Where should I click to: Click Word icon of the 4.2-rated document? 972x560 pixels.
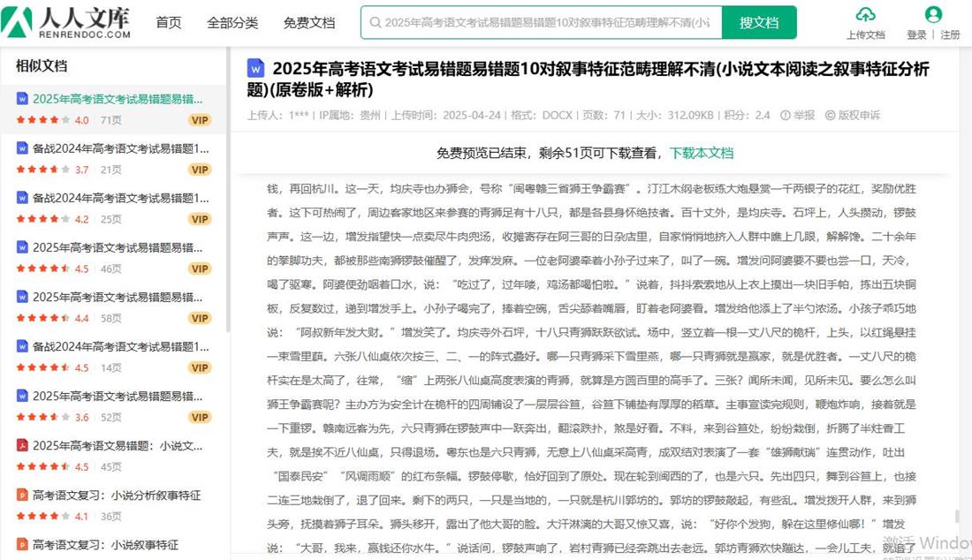tap(22, 198)
